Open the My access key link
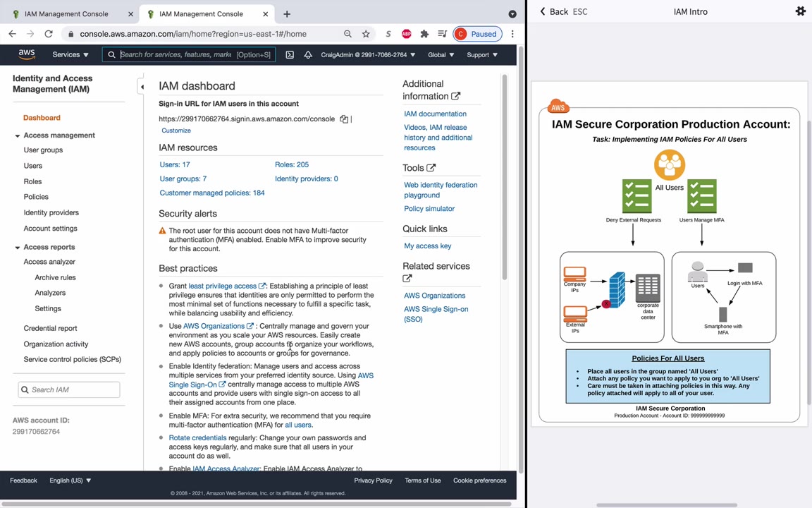812x508 pixels. pyautogui.click(x=427, y=246)
